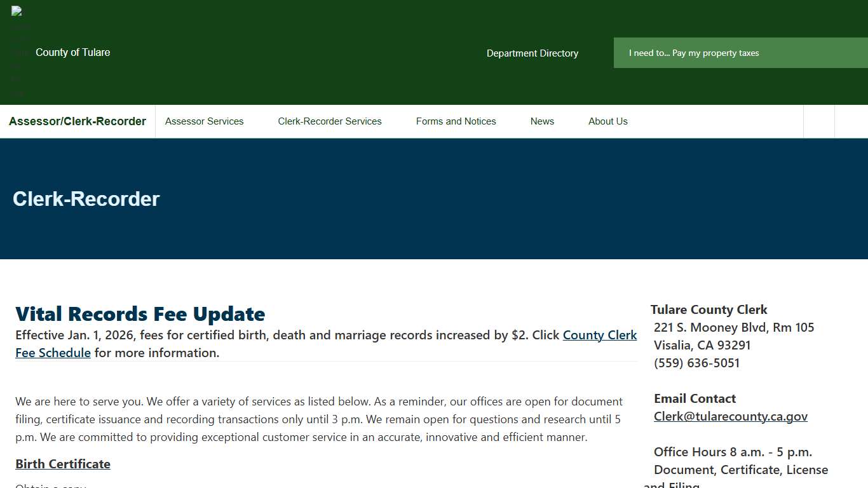The image size is (868, 488).
Task: Open the County of Tulare home link
Action: pos(72,53)
